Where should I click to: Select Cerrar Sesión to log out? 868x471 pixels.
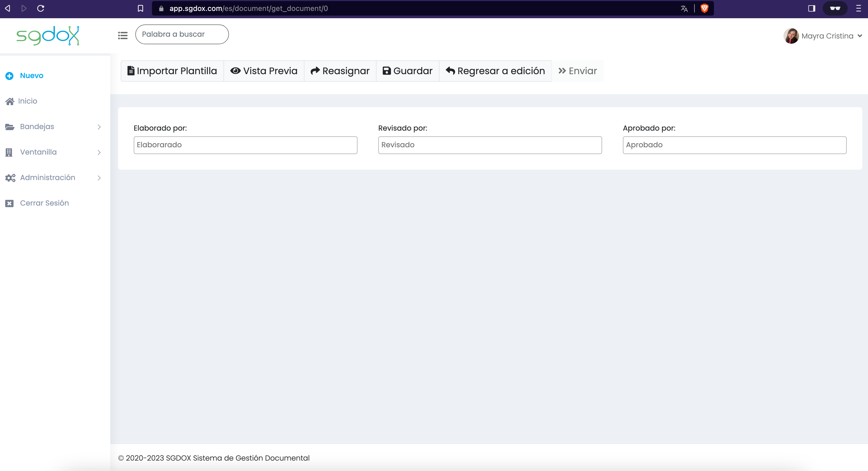pyautogui.click(x=44, y=203)
